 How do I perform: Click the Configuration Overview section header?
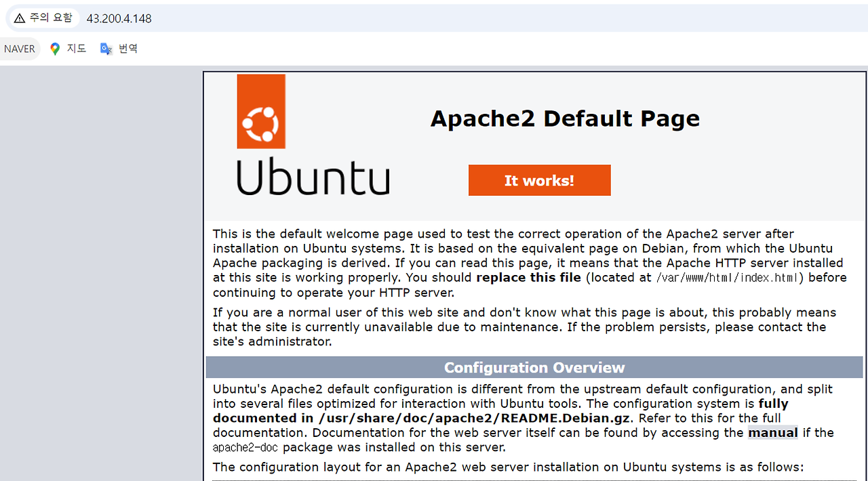534,367
